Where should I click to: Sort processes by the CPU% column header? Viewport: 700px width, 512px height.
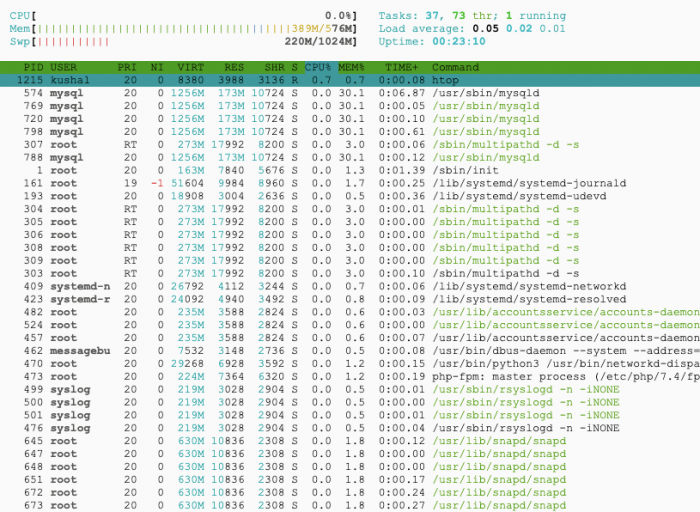pos(318,66)
